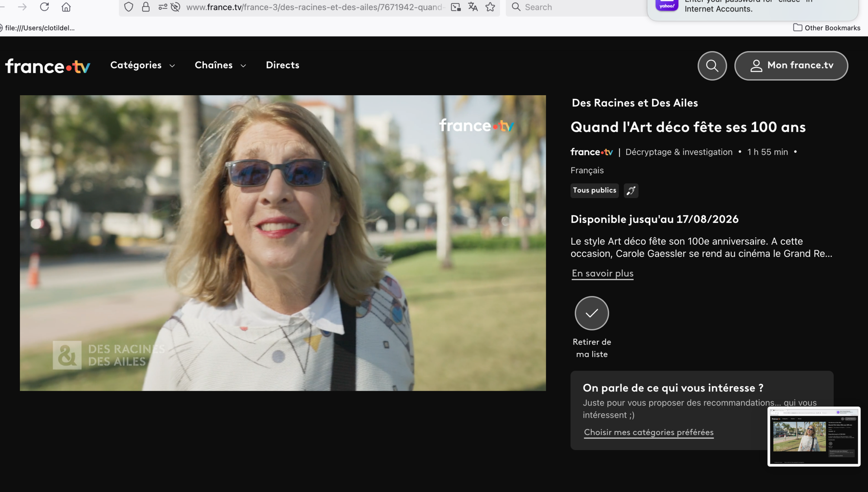Open the page translation icon

(473, 7)
